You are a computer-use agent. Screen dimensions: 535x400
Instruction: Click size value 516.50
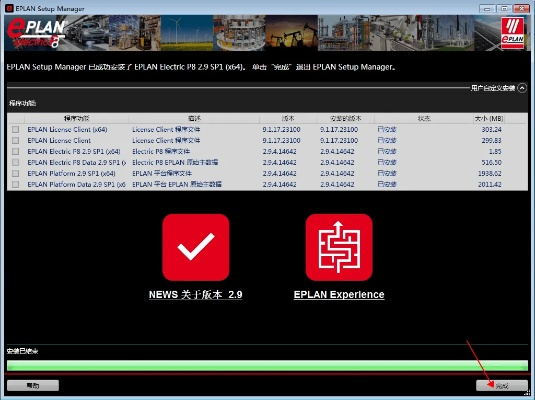click(x=491, y=162)
